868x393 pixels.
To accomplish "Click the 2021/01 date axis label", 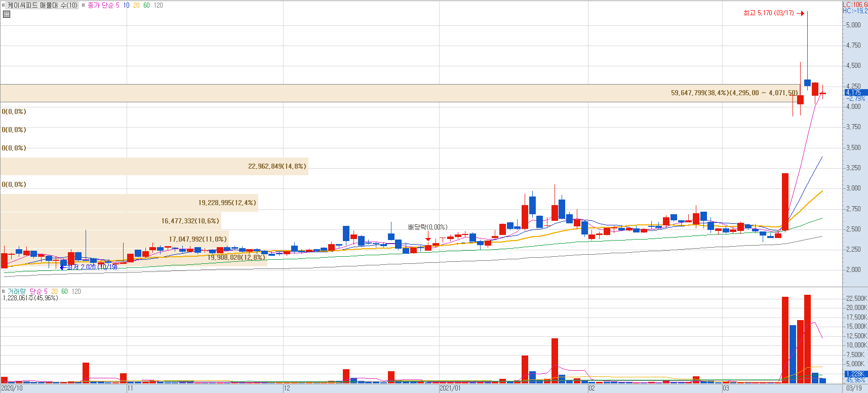I will click(450, 388).
